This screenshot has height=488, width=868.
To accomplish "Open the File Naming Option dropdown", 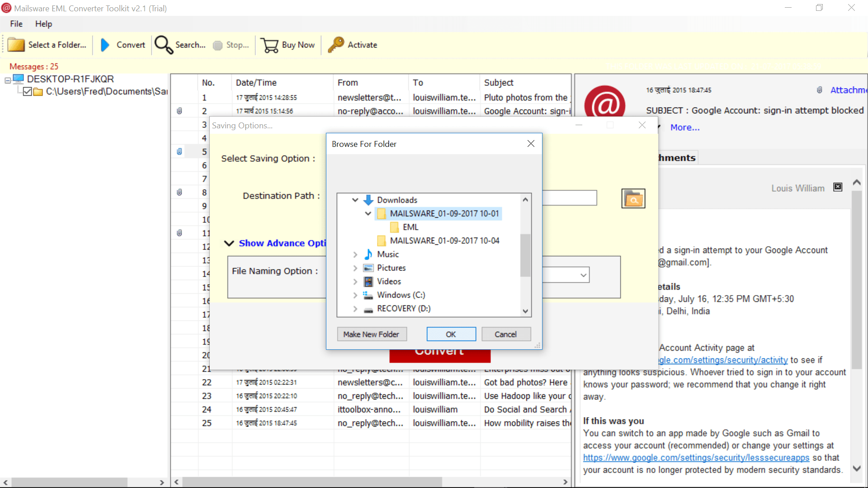I will 583,275.
